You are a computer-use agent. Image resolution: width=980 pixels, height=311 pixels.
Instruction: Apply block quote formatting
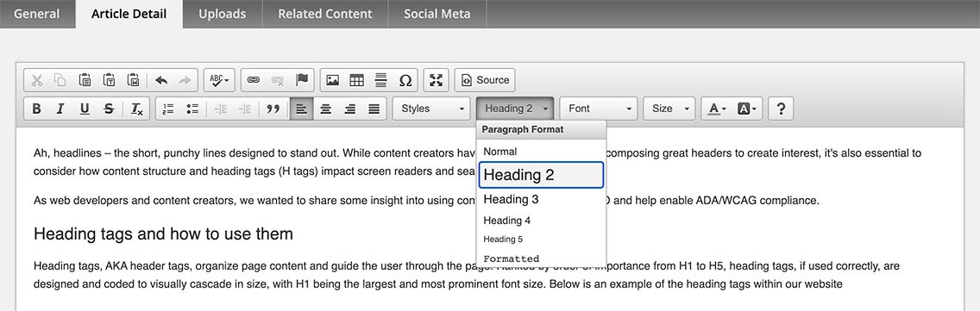(273, 109)
